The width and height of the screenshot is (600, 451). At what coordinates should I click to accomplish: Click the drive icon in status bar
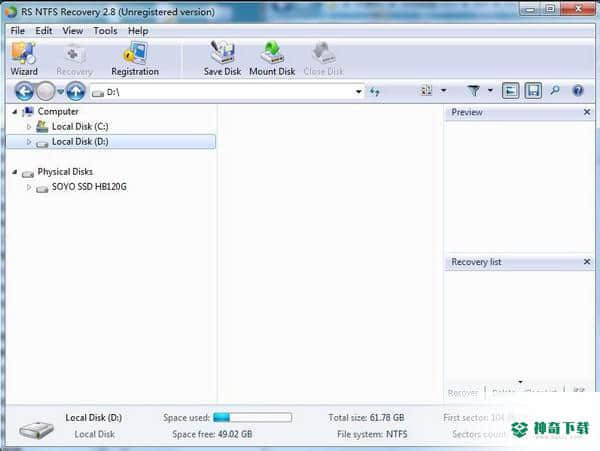(x=36, y=430)
